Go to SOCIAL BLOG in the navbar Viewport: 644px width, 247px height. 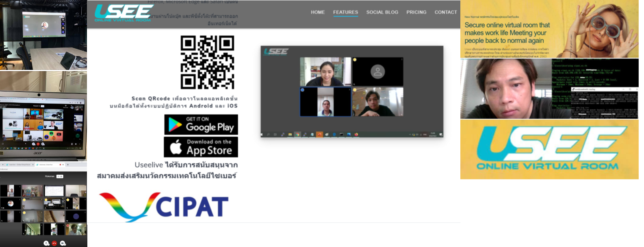point(382,12)
